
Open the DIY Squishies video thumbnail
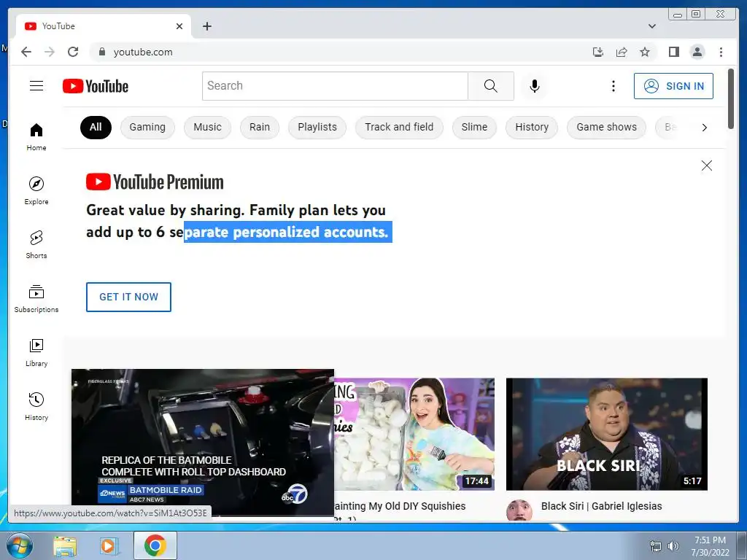[414, 434]
